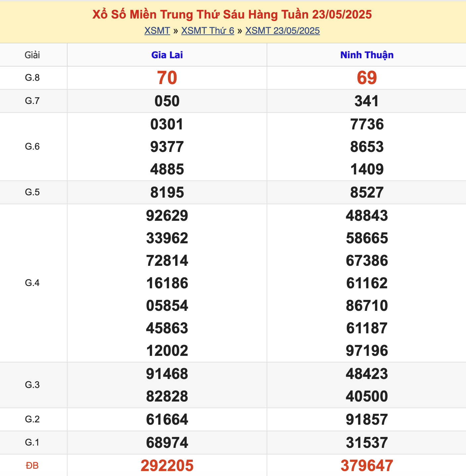Viewport: 466px width, 476px height.
Task: Select Ninh Thuận G.1 number 31537
Action: (367, 443)
